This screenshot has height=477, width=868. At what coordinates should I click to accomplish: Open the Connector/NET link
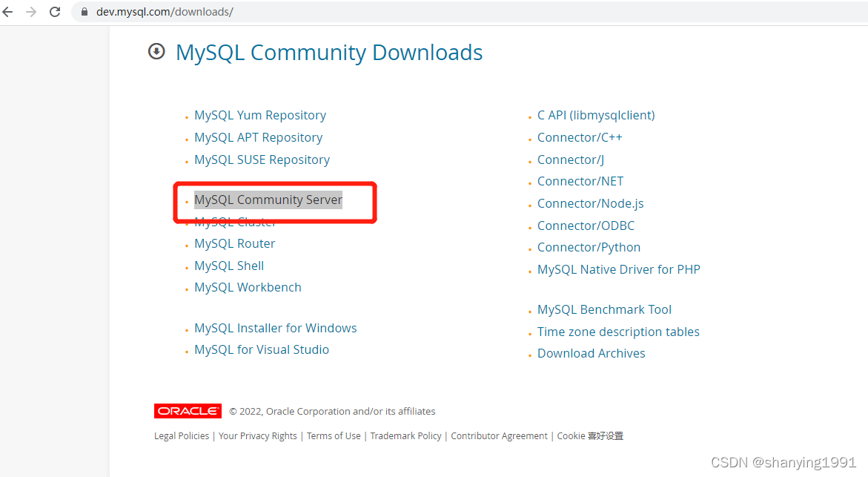coord(580,181)
